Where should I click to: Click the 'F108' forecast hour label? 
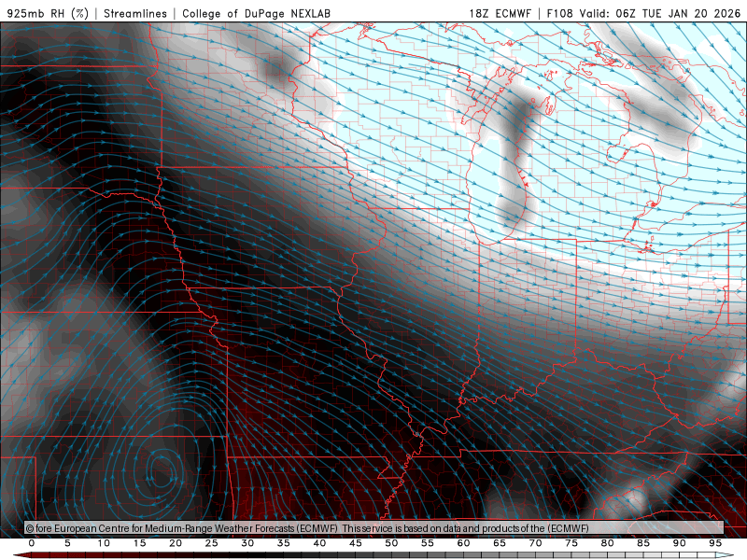(x=559, y=13)
